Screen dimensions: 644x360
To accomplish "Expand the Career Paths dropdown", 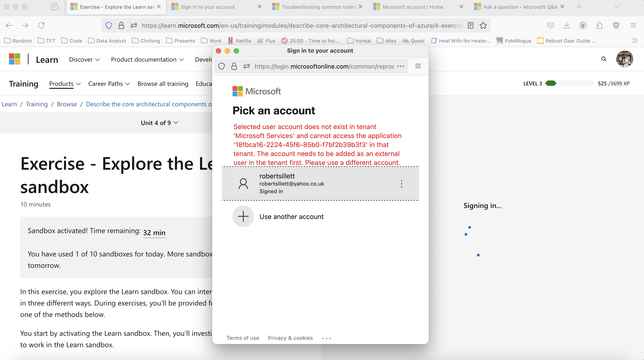I will point(109,84).
